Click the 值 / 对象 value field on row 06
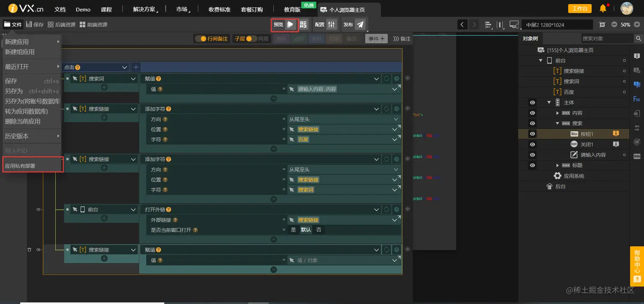Viewport: 644px width, 304px height. coord(344,260)
